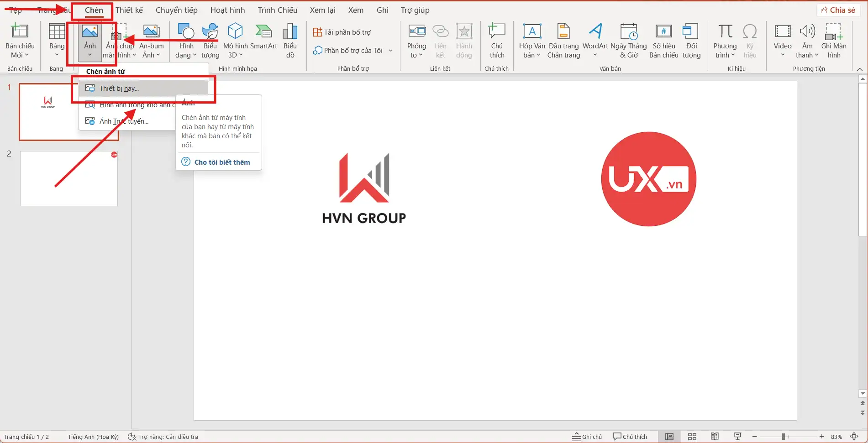
Task: Choose Ảnh Trực tuyến... menu item
Action: (x=127, y=121)
